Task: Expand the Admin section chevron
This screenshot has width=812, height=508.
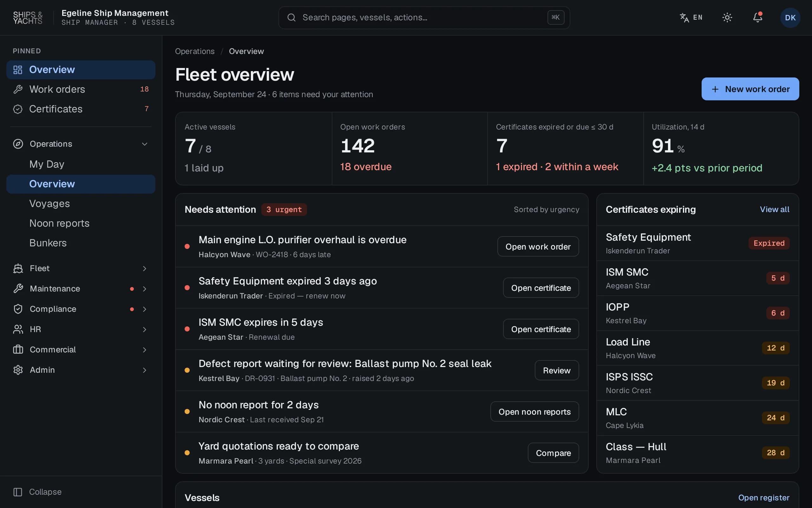Action: (x=145, y=370)
